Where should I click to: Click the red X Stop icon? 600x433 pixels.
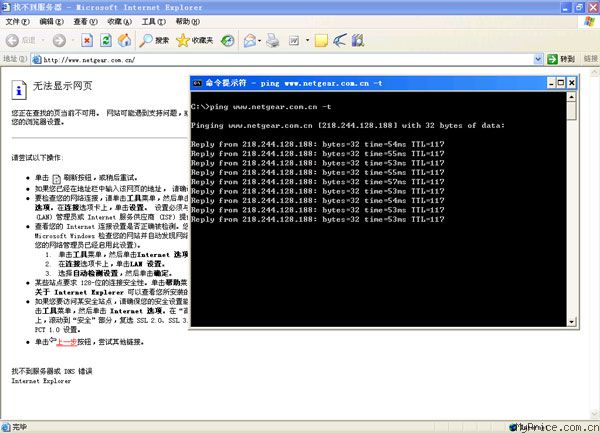pos(87,40)
